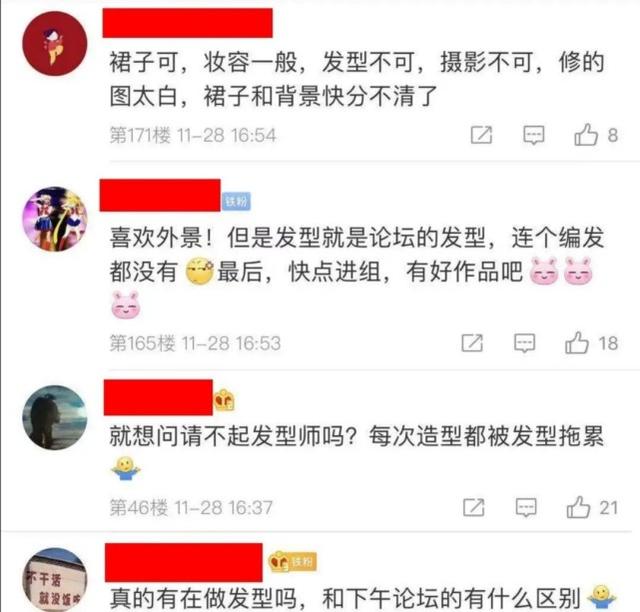Tap the crown badge beside floor 46 username
Image resolution: width=640 pixels, height=612 pixels.
(224, 400)
